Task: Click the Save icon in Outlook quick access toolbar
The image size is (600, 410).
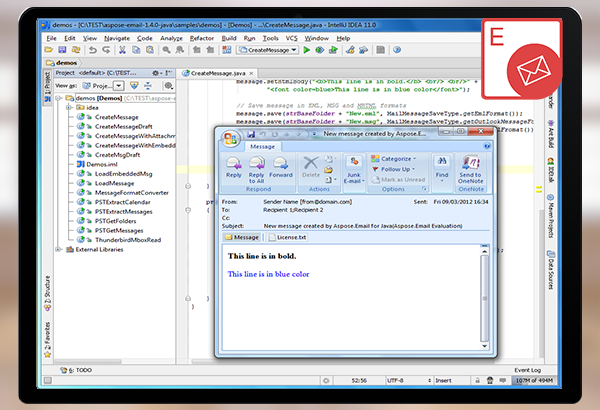Action: [x=251, y=134]
